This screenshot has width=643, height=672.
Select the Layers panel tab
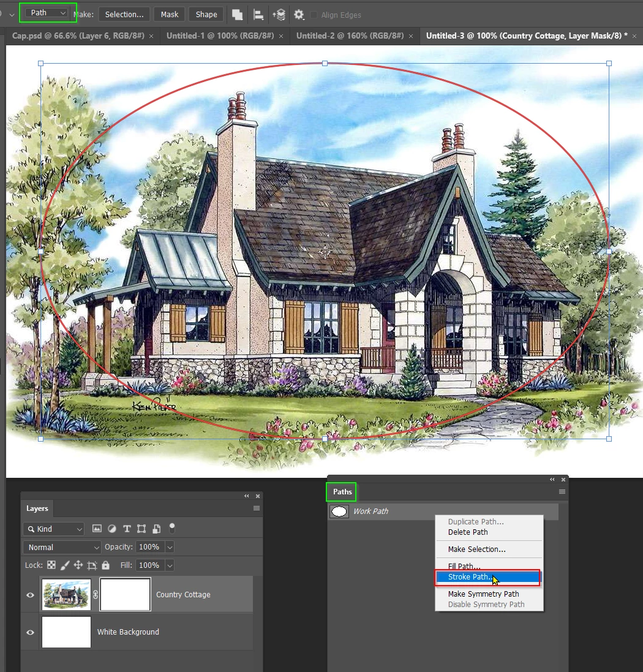click(x=37, y=508)
